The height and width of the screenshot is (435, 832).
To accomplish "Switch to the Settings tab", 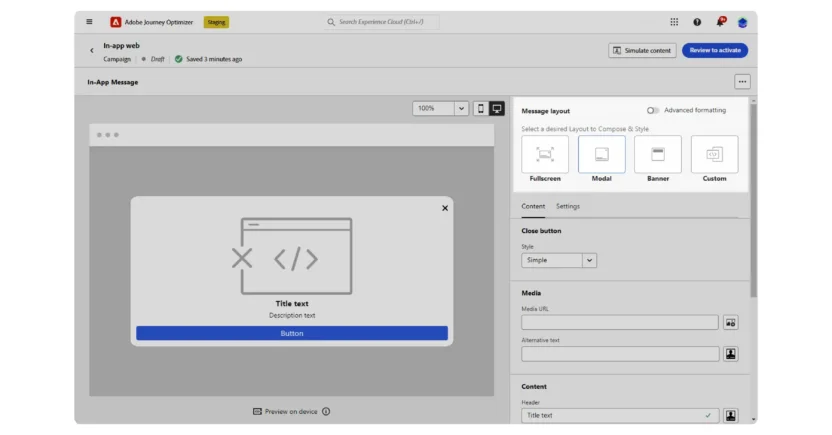I will click(568, 206).
